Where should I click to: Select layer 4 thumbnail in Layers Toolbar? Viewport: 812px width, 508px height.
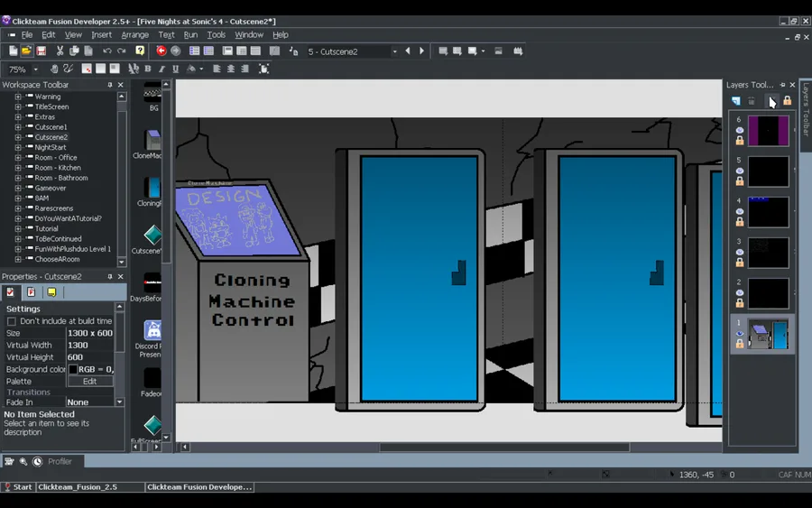click(x=769, y=212)
